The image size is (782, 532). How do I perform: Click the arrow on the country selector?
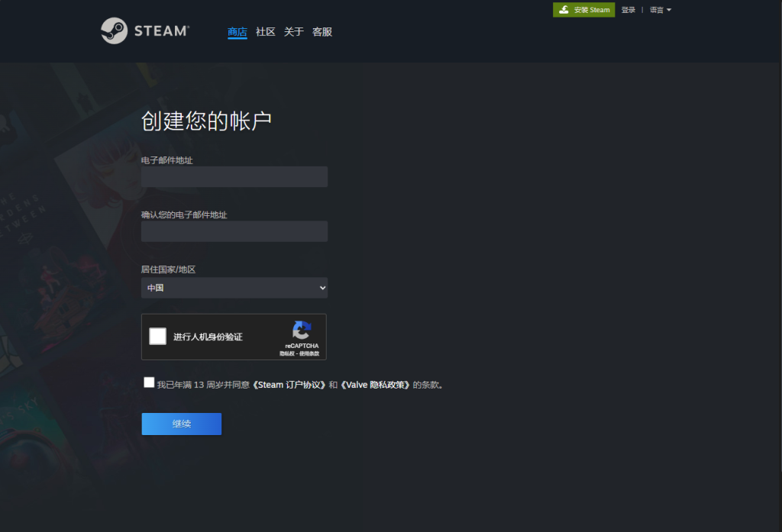pyautogui.click(x=321, y=288)
